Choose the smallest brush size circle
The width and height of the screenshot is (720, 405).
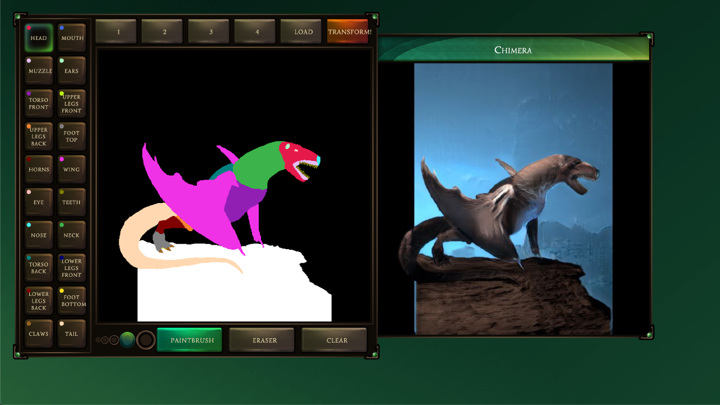[x=98, y=340]
